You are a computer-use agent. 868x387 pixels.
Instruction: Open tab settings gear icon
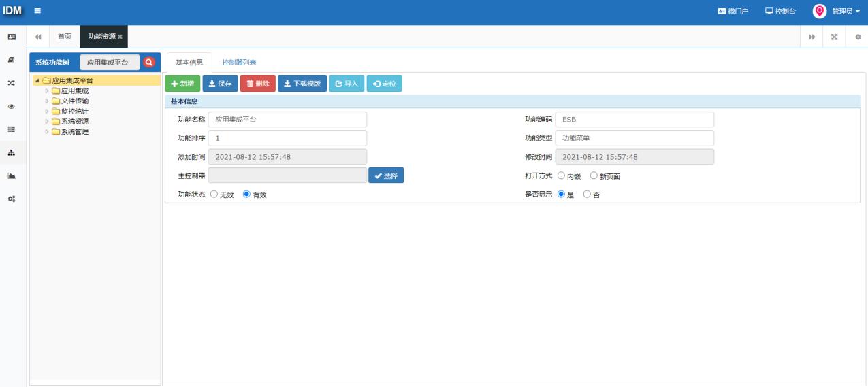(857, 37)
